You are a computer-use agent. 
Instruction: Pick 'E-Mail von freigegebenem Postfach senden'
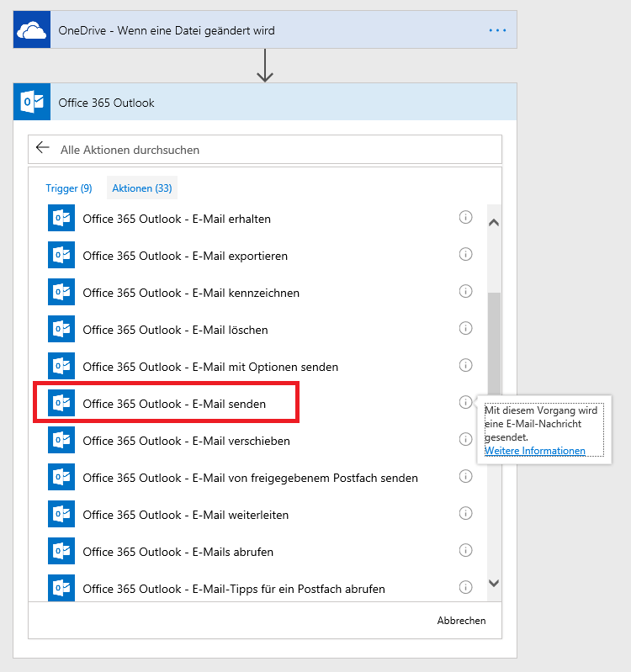pos(250,478)
